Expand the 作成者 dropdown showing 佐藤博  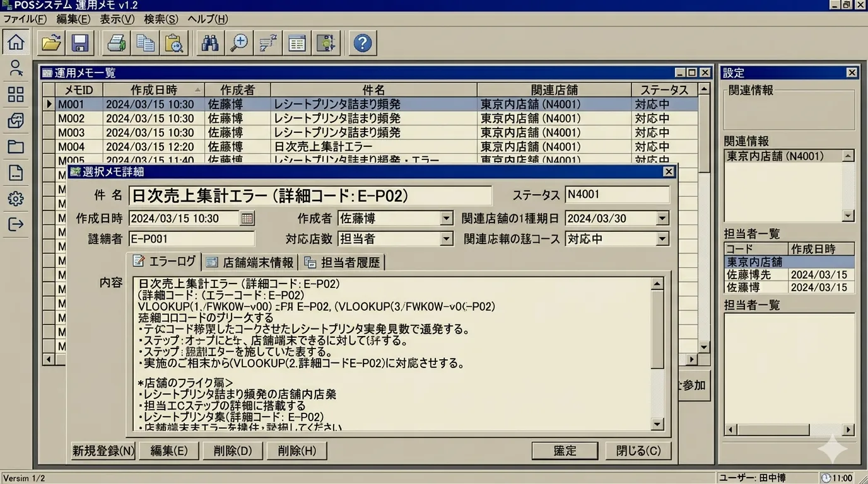[x=447, y=219]
